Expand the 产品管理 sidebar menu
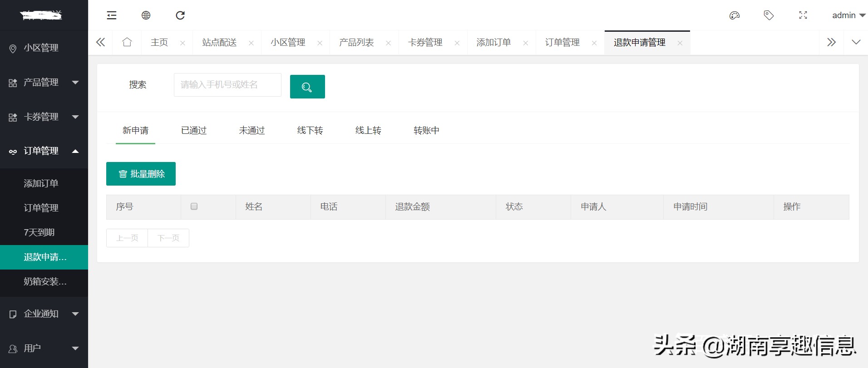 pyautogui.click(x=44, y=83)
